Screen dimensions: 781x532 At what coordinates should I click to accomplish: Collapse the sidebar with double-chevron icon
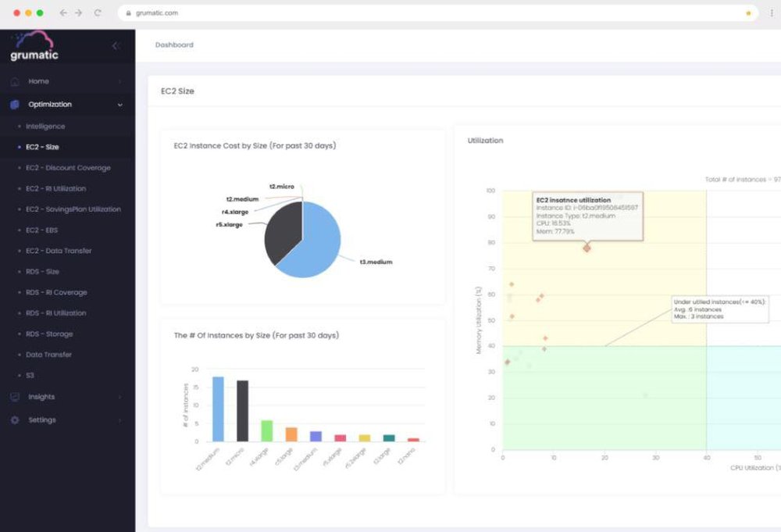point(116,46)
